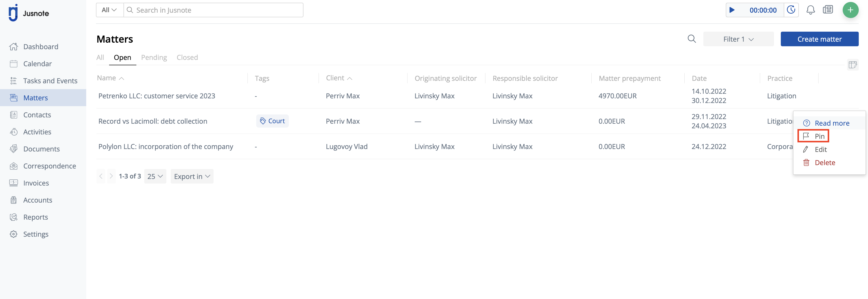Open the news feed icon
868x299 pixels.
[828, 10]
